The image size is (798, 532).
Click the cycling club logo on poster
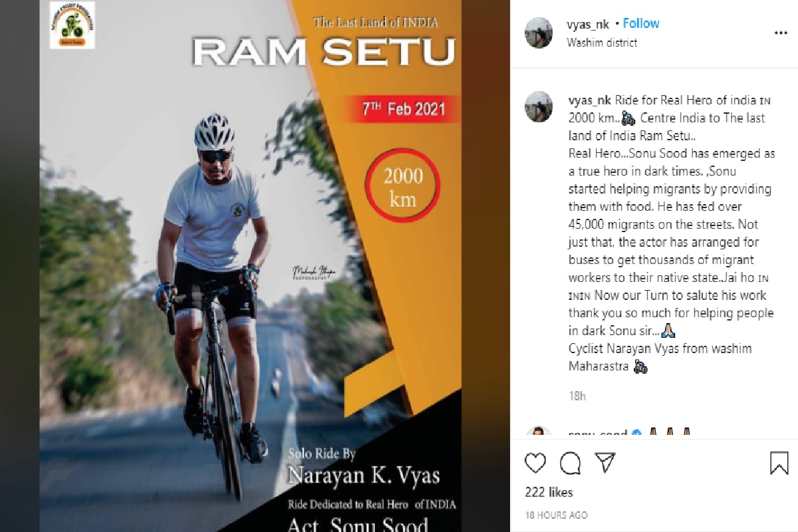(x=72, y=25)
